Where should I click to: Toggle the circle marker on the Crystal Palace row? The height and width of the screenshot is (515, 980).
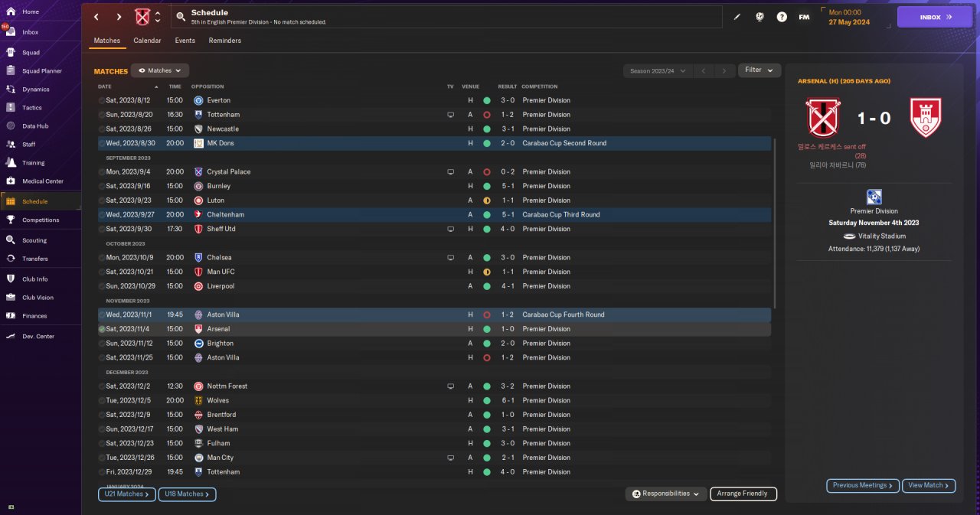102,172
